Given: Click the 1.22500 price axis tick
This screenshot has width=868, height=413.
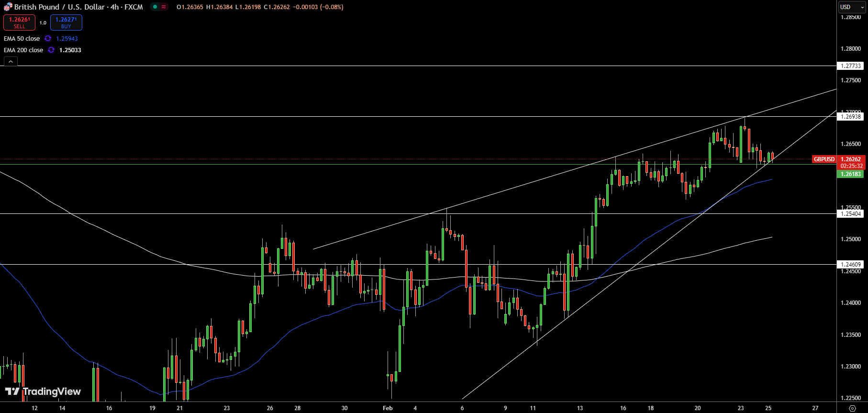Looking at the screenshot, I should tap(851, 398).
